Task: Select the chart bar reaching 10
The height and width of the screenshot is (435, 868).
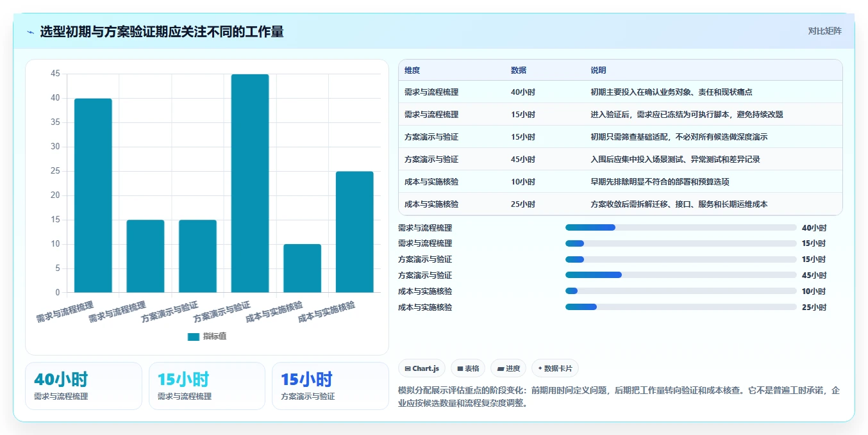Action: 303,268
